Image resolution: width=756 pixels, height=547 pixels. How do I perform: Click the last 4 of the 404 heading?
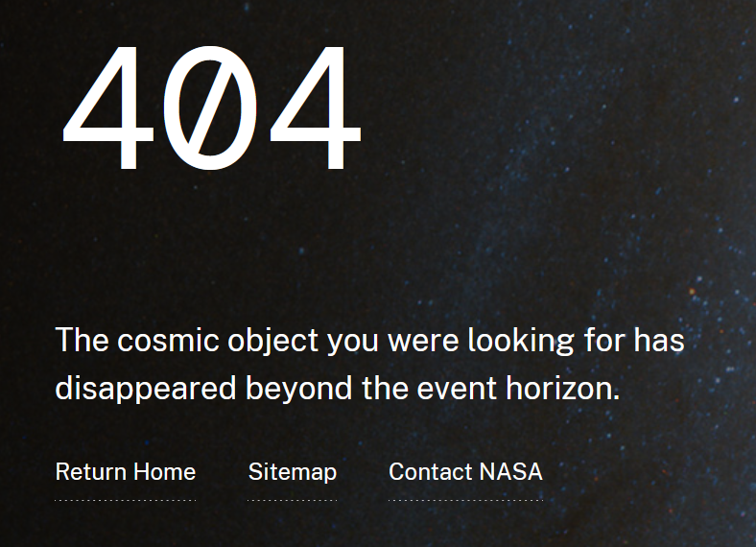tap(315, 108)
